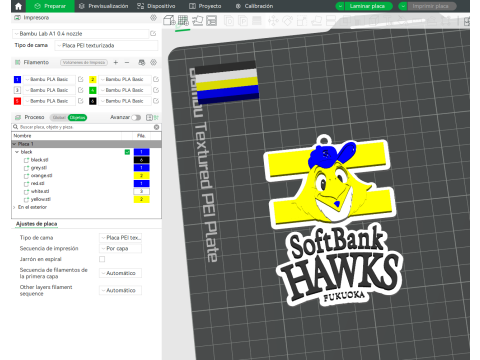Toggle the green checkbox on black object row

click(x=127, y=152)
